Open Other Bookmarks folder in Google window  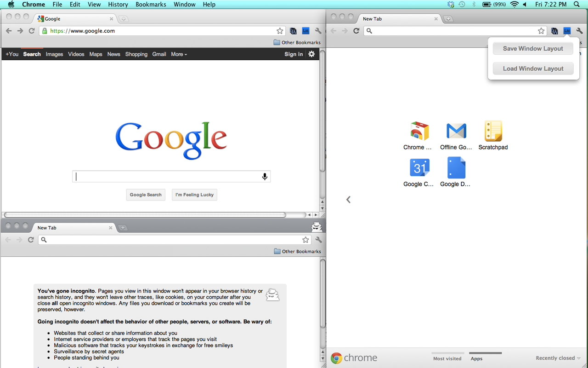point(297,42)
